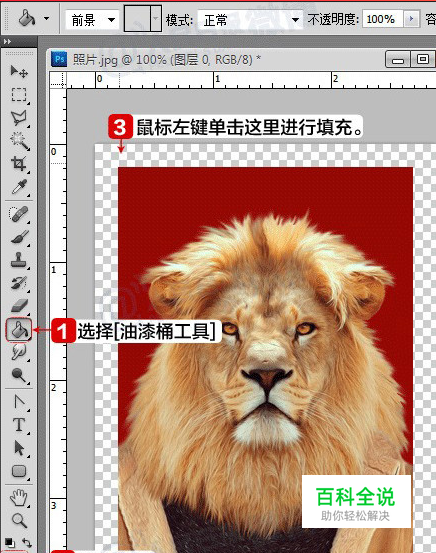The image size is (436, 553).
Task: Open the pattern picker dropdown arrow
Action: pyautogui.click(x=156, y=18)
